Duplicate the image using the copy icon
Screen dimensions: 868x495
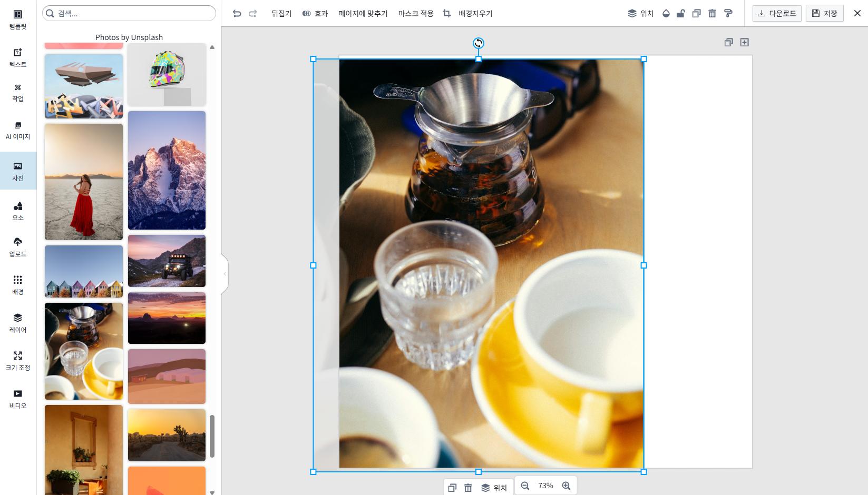[696, 13]
